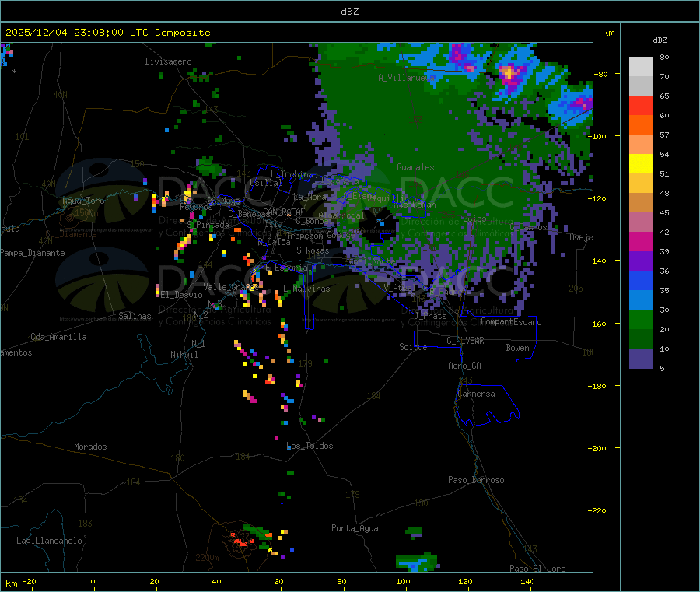The height and width of the screenshot is (592, 700).
Task: Click the Paso_Barroso map label
Action: click(476, 480)
